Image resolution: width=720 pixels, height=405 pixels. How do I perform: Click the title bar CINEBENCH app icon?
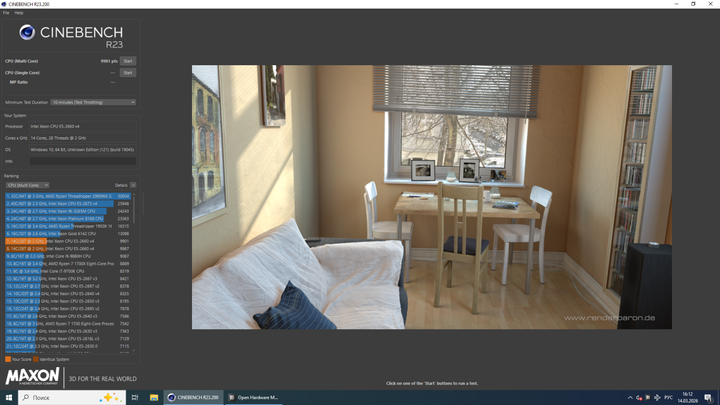click(x=4, y=4)
